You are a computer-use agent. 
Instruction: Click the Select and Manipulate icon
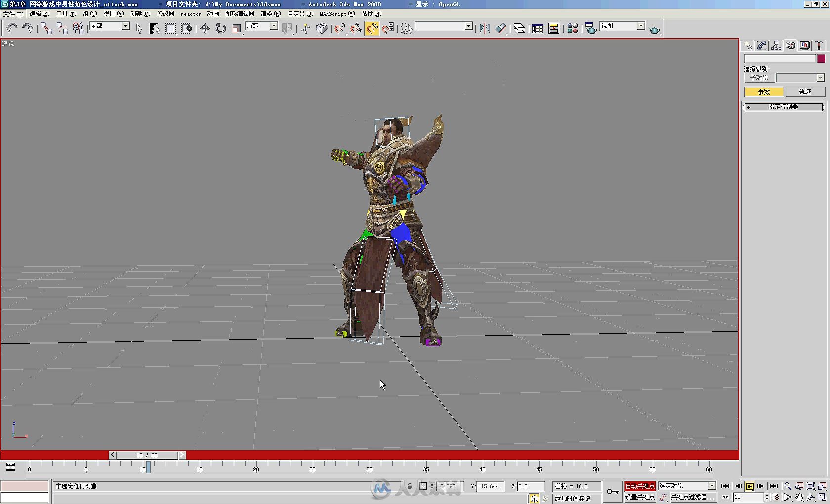click(306, 28)
